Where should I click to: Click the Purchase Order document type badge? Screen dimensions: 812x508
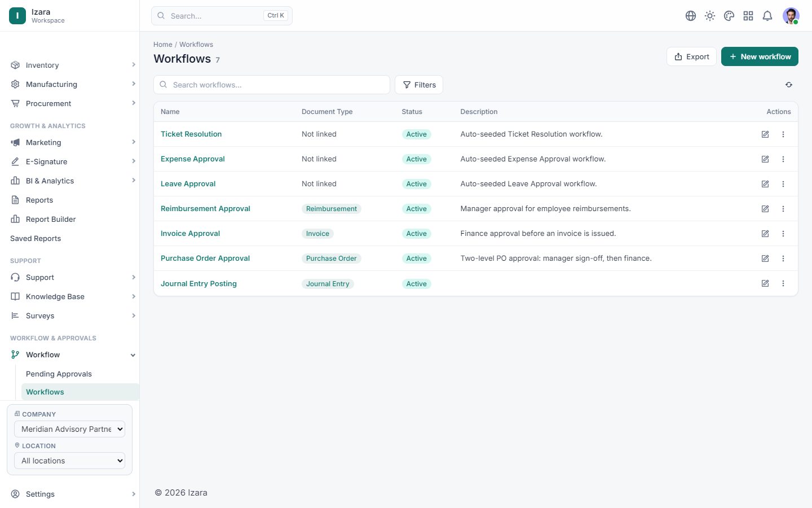click(x=332, y=259)
